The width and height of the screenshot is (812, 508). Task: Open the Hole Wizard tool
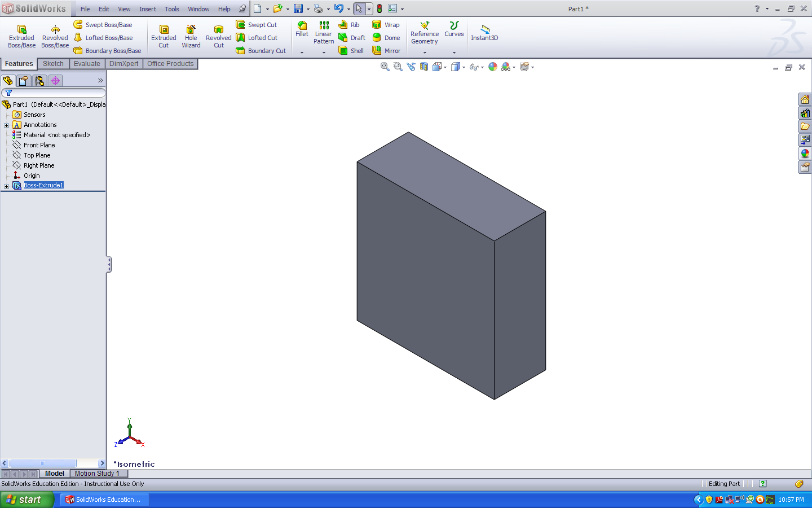(191, 37)
